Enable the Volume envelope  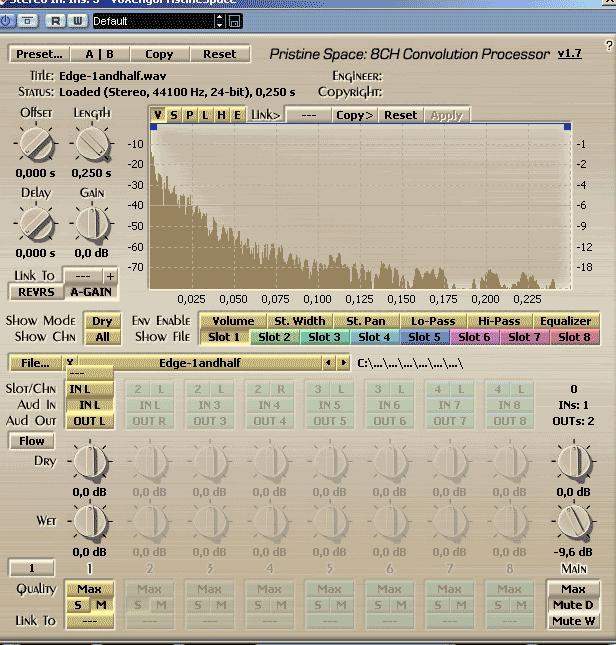tap(233, 321)
